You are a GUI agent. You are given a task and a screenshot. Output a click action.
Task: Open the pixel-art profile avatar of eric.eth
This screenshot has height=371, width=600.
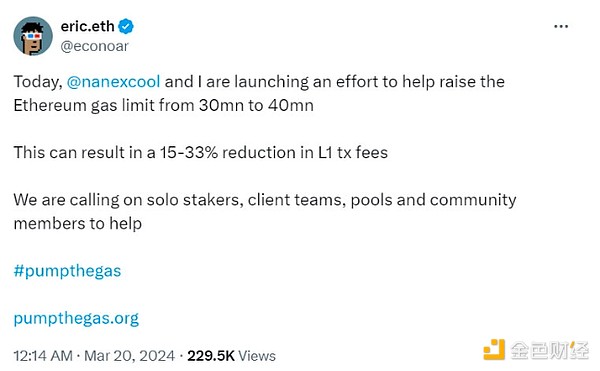pyautogui.click(x=33, y=36)
